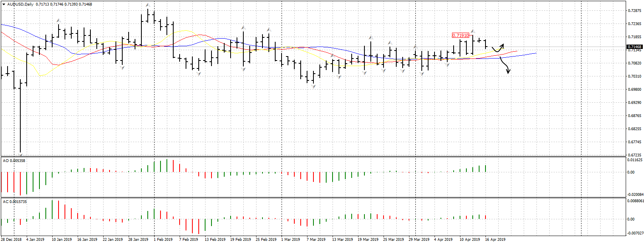644x244 pixels.
Task: Open the chart menu triangle beside AUDUSD,Daily
Action: tap(4, 4)
